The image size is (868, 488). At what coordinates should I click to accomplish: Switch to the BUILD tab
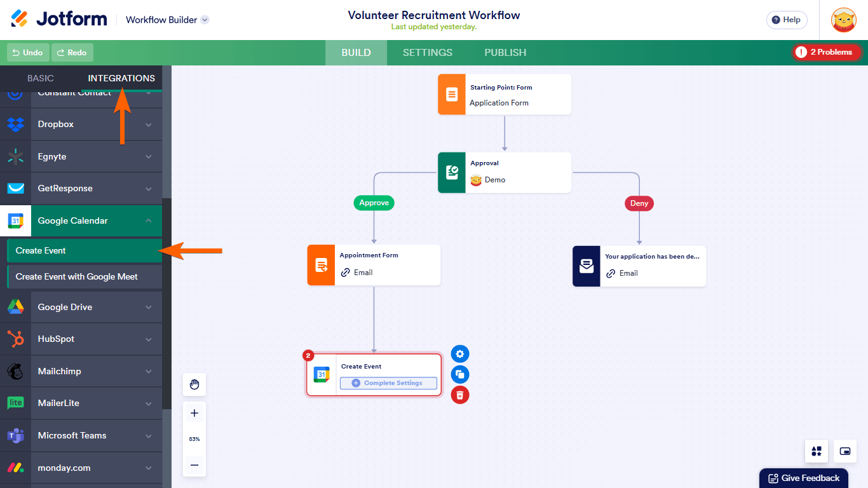tap(356, 53)
